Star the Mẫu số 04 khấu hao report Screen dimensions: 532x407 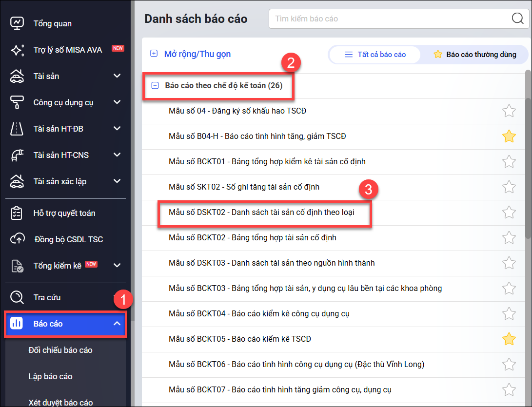pyautogui.click(x=509, y=111)
